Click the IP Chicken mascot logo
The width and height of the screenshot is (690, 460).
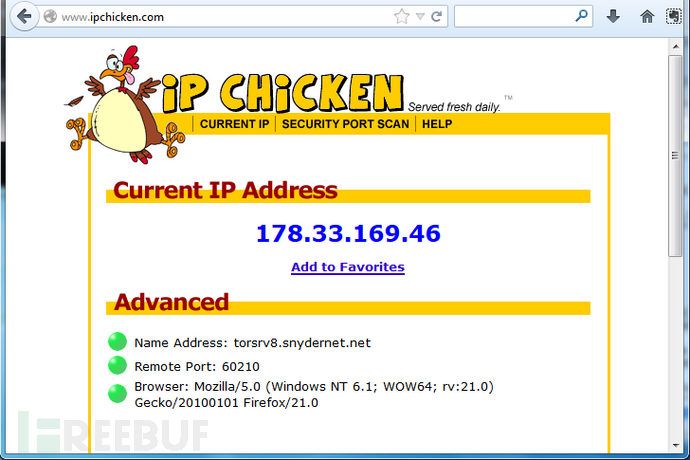(x=125, y=106)
